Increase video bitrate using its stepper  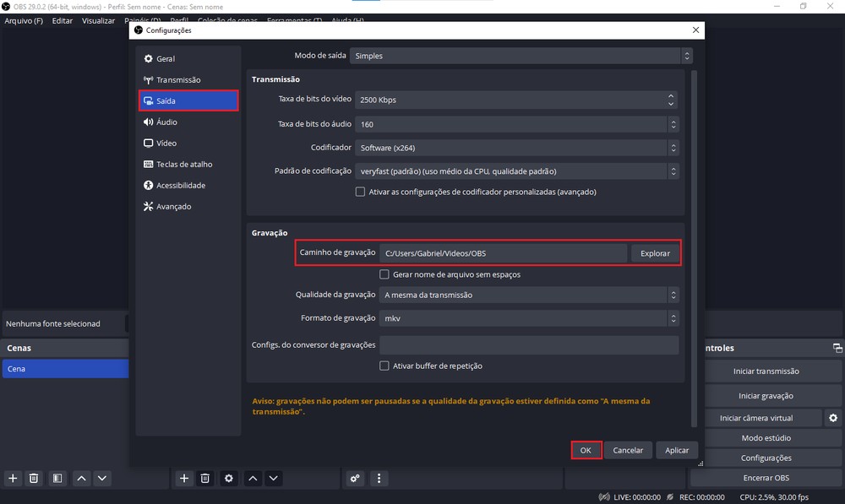coord(672,95)
